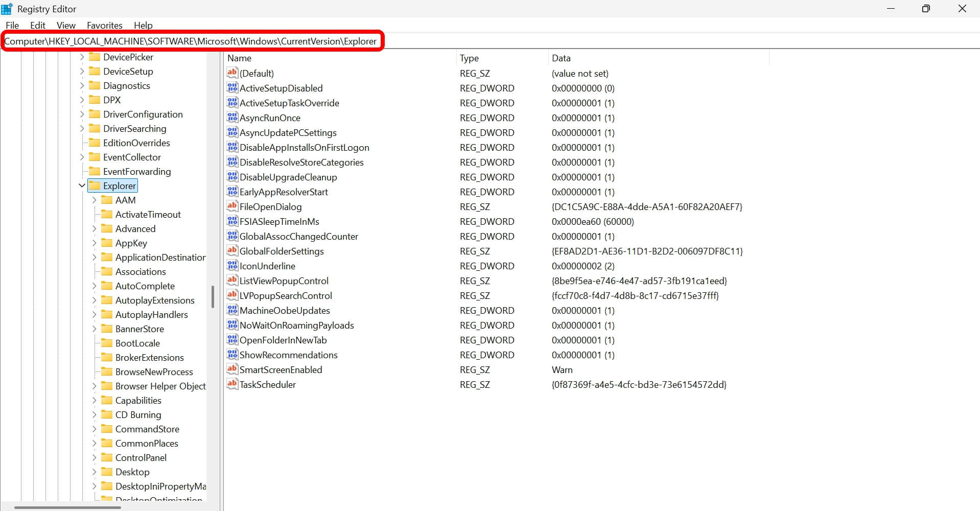
Task: Select the GlobalAssocChangedCounter value icon
Action: tap(232, 236)
